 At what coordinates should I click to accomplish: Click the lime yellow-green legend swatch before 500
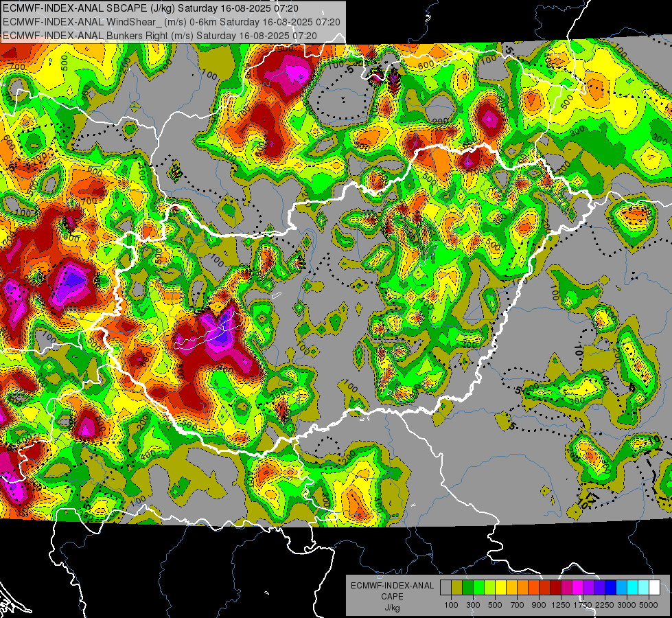[x=490, y=588]
